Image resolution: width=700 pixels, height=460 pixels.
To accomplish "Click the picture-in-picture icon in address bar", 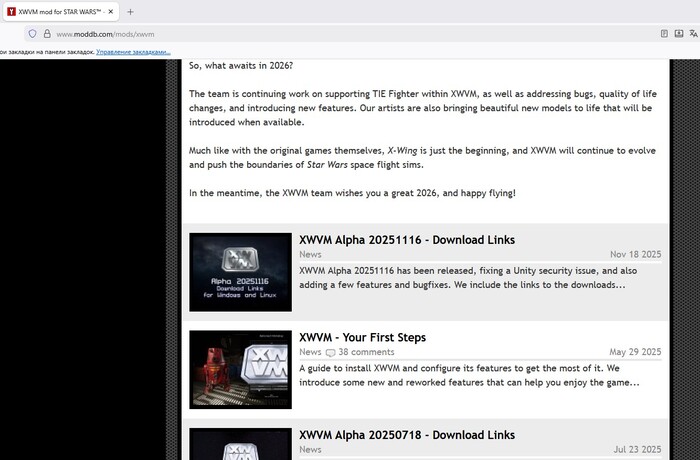I will click(678, 33).
